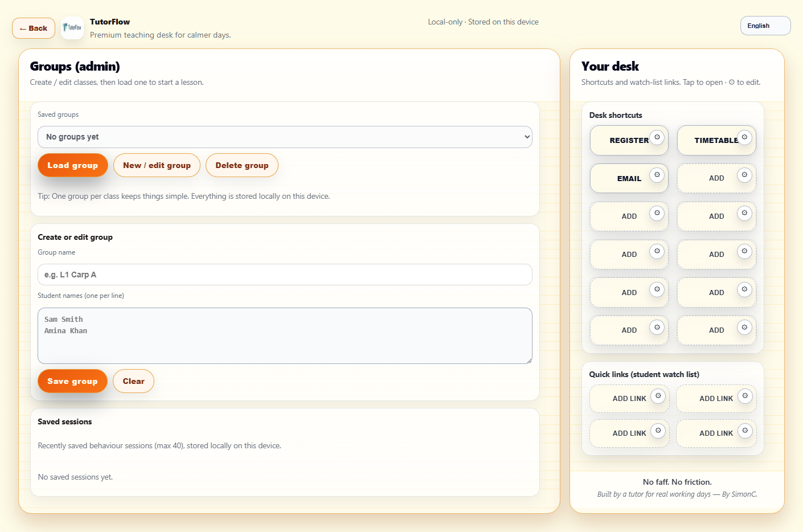The image size is (803, 532).
Task: Tap the TIMETABLE shortcut to open it
Action: (712, 140)
